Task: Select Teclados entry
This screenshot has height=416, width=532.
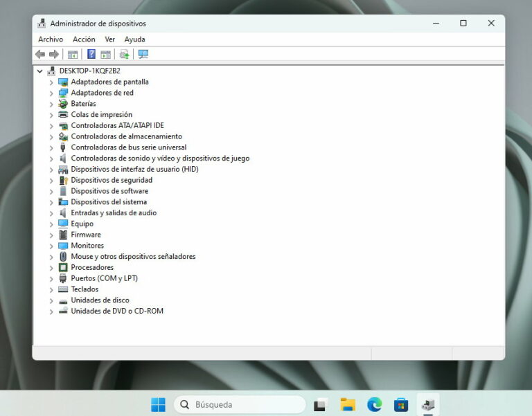Action: [x=85, y=289]
